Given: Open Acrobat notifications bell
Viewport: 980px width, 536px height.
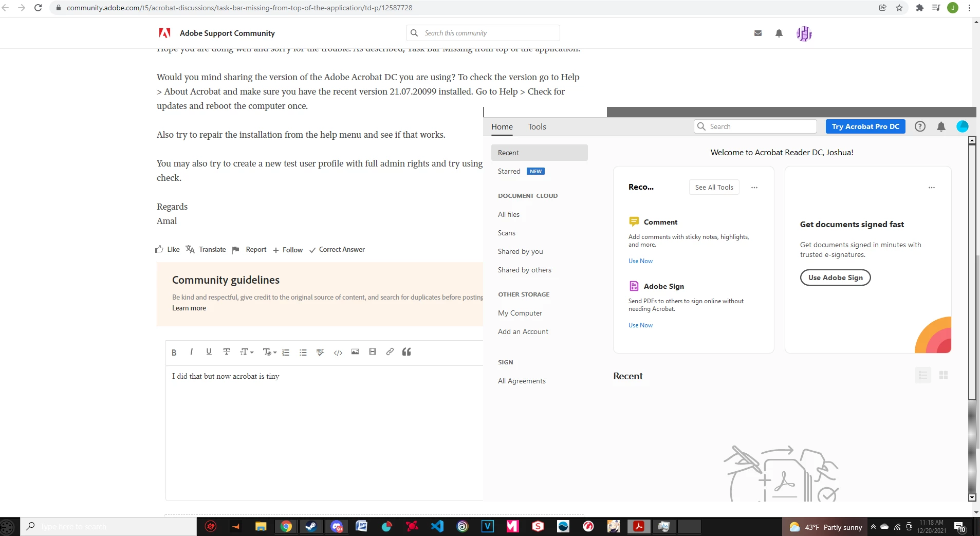Looking at the screenshot, I should 941,126.
